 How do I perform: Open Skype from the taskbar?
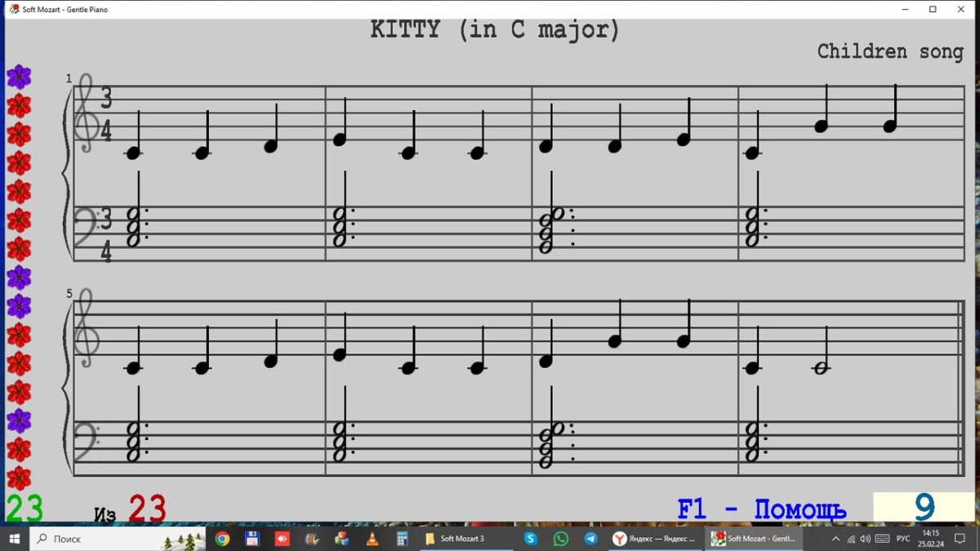pos(531,539)
